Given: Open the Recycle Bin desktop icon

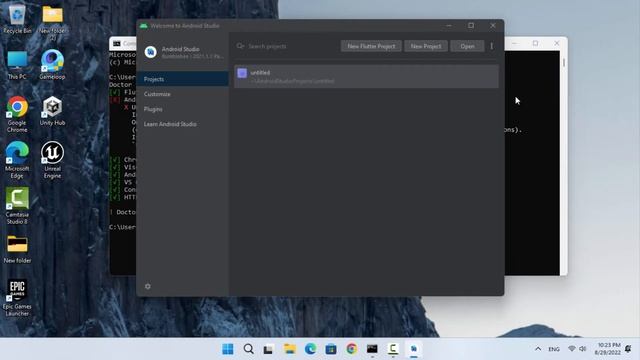Looking at the screenshot, I should 17,19.
